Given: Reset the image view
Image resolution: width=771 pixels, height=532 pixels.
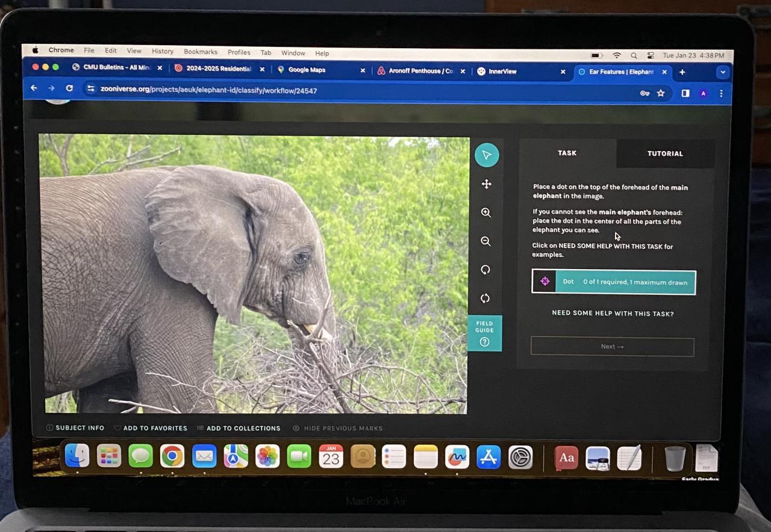Looking at the screenshot, I should click(x=485, y=298).
